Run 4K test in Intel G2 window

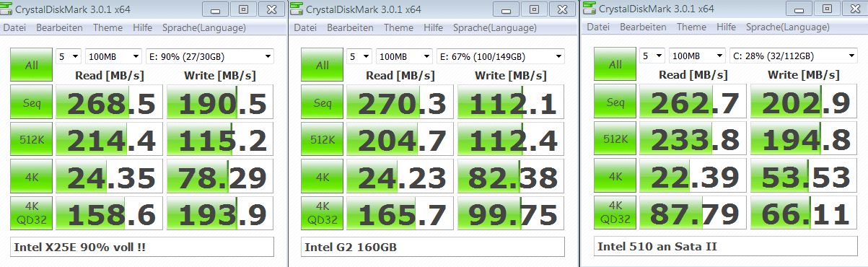click(323, 177)
